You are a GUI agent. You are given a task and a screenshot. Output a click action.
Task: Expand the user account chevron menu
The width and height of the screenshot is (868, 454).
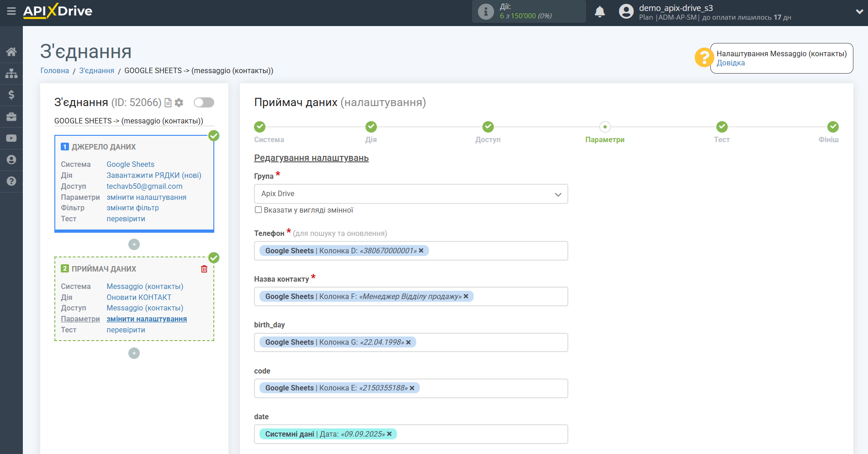[x=859, y=12]
